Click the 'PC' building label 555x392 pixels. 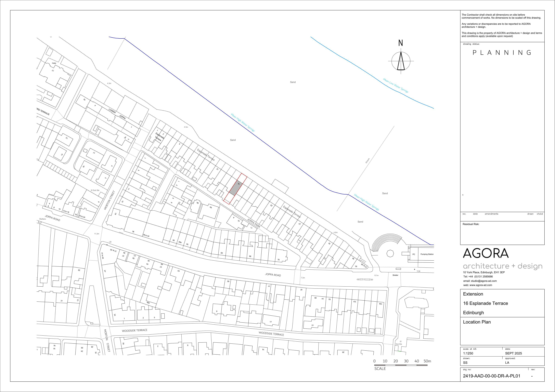click(414, 254)
